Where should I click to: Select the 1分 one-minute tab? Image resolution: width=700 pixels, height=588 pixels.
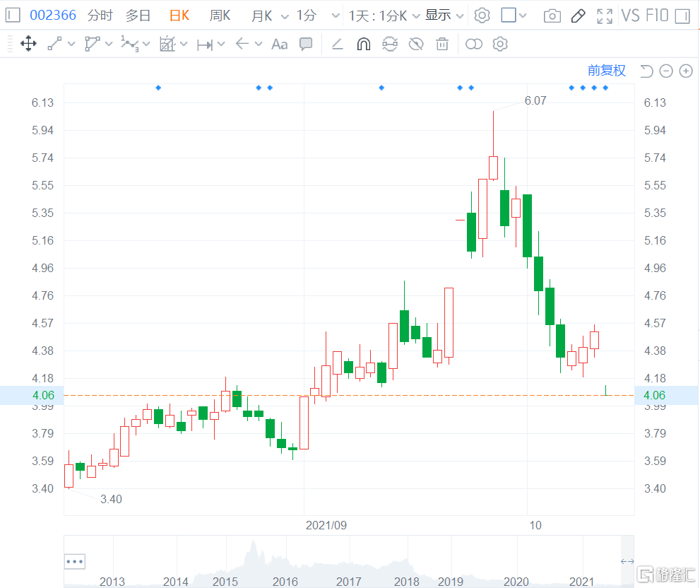(307, 16)
